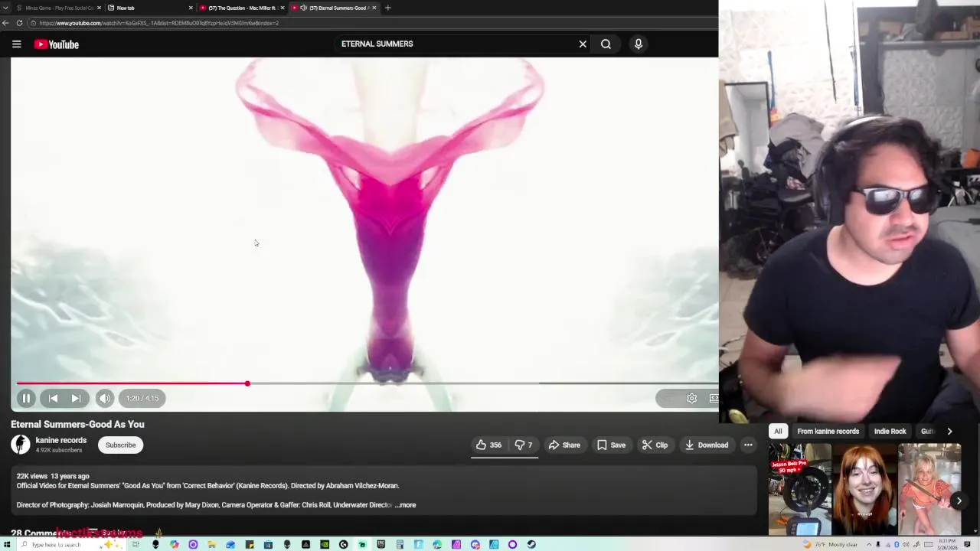Start voice search with the microphone
Viewport: 980px width, 551px height.
coord(639,44)
